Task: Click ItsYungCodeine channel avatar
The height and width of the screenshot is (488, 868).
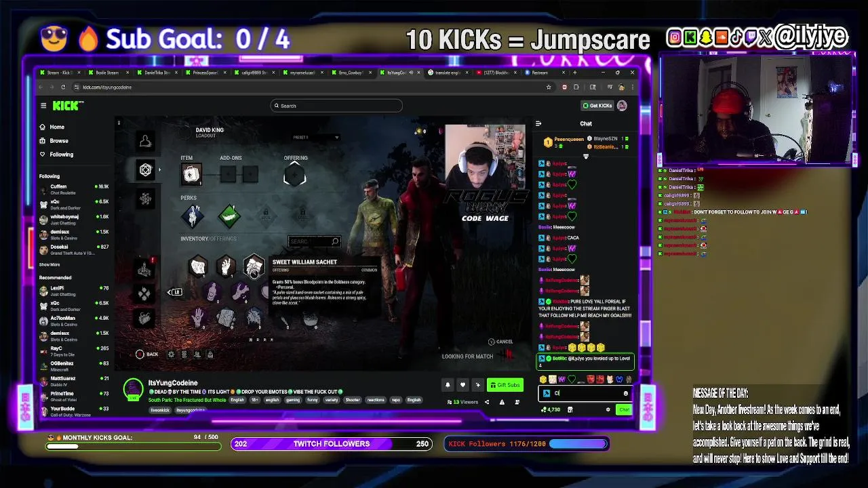Action: pyautogui.click(x=133, y=389)
